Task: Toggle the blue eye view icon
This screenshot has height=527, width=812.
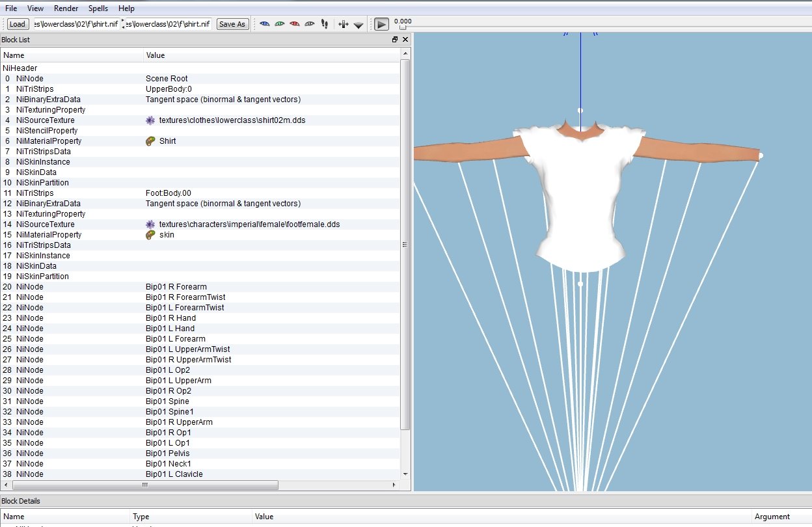Action: (265, 24)
